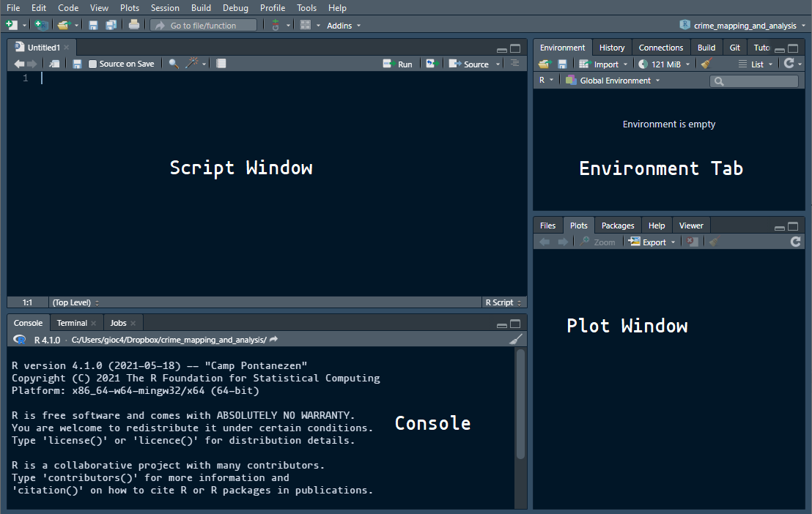
Task: Expand the R Script file type selector
Action: pos(503,302)
